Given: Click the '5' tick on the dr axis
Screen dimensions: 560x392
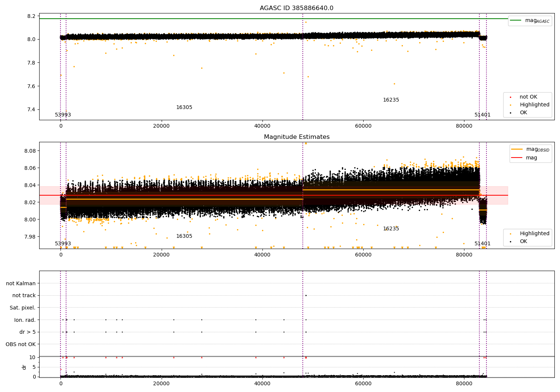Looking at the screenshot, I should coord(34,367).
